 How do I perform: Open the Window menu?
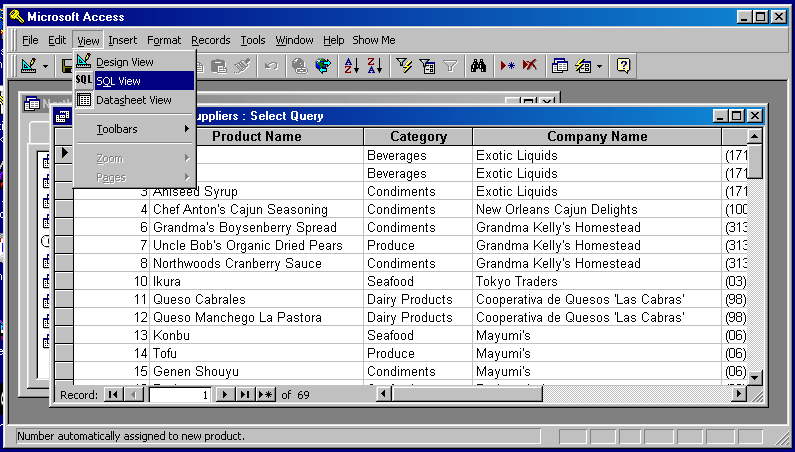tap(294, 40)
